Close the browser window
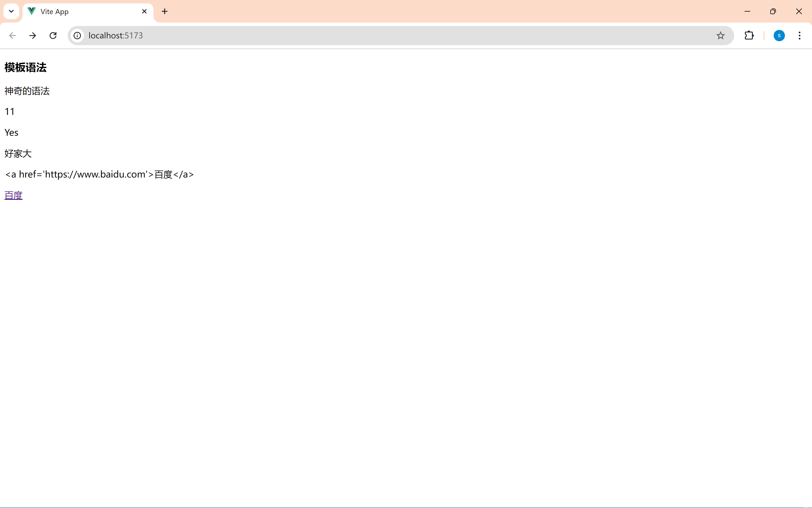Viewport: 812px width, 508px height. point(799,11)
